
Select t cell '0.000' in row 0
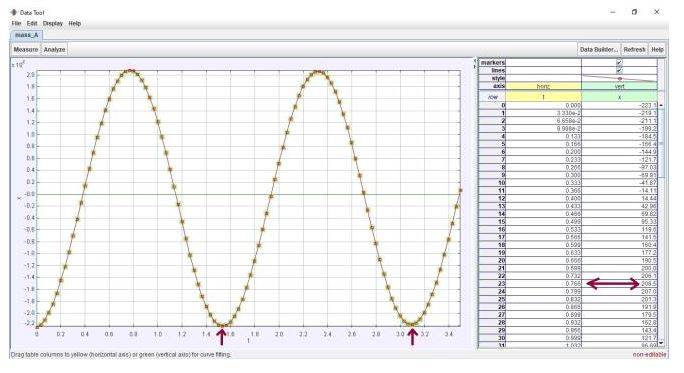tap(543, 106)
